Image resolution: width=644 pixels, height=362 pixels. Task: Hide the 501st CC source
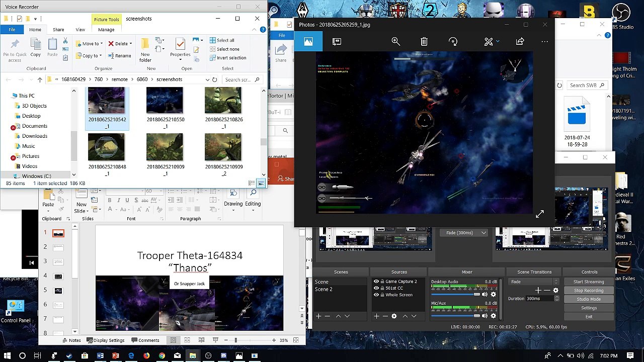click(x=376, y=288)
